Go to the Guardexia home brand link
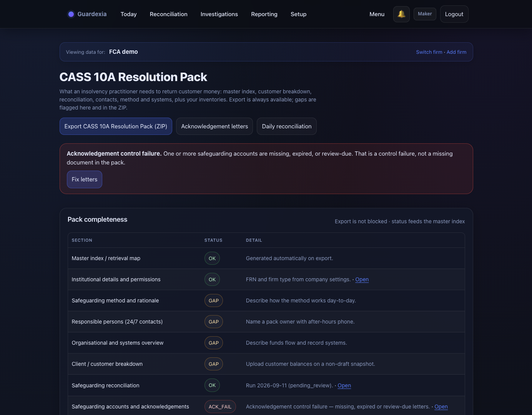The height and width of the screenshot is (415, 532). pyautogui.click(x=87, y=14)
